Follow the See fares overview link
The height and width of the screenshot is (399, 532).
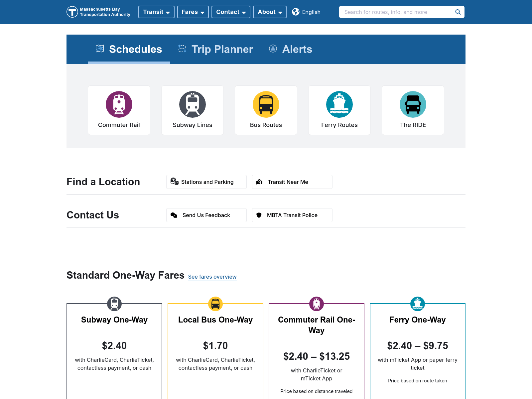click(212, 277)
